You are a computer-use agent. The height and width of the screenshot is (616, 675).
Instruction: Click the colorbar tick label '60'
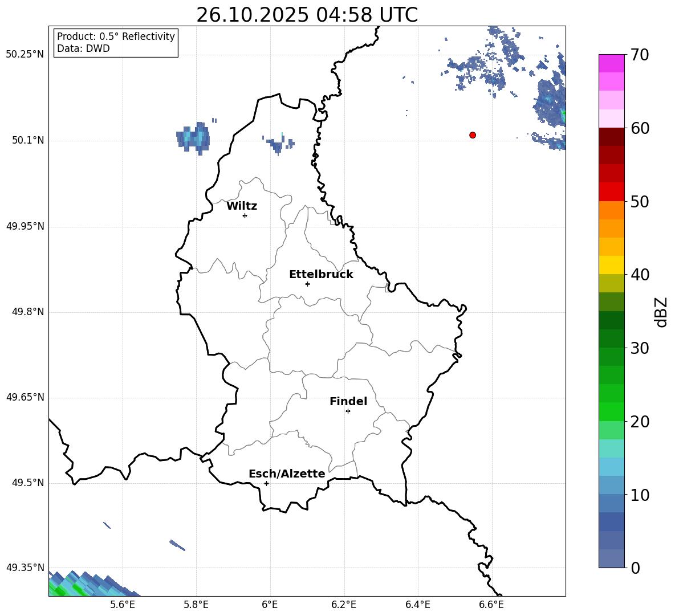640,128
